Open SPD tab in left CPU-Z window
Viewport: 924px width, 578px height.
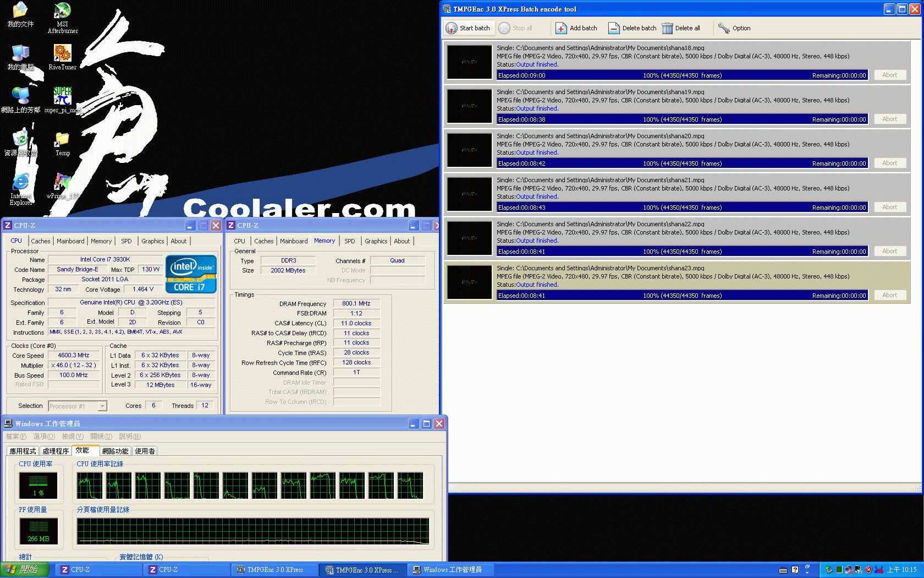coord(127,241)
